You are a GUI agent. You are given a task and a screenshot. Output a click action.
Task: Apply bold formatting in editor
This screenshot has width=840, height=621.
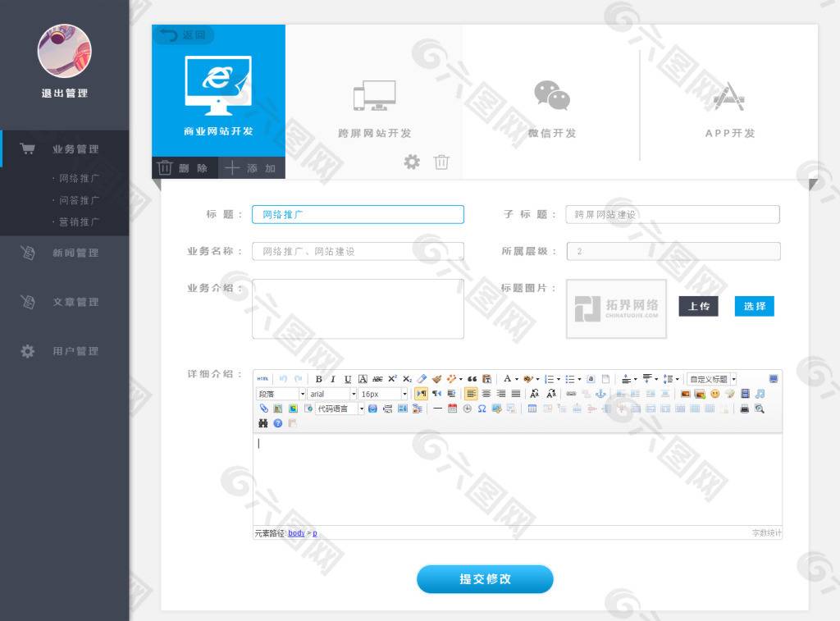pyautogui.click(x=319, y=379)
